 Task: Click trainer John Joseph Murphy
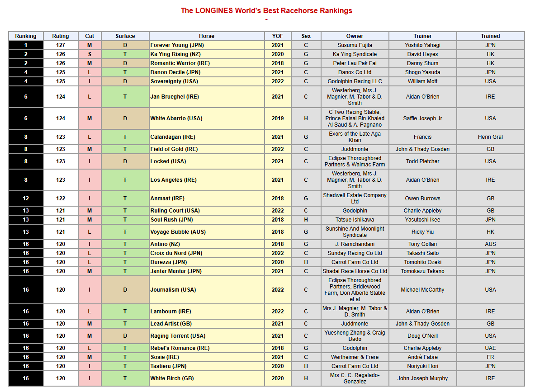tap(423, 378)
